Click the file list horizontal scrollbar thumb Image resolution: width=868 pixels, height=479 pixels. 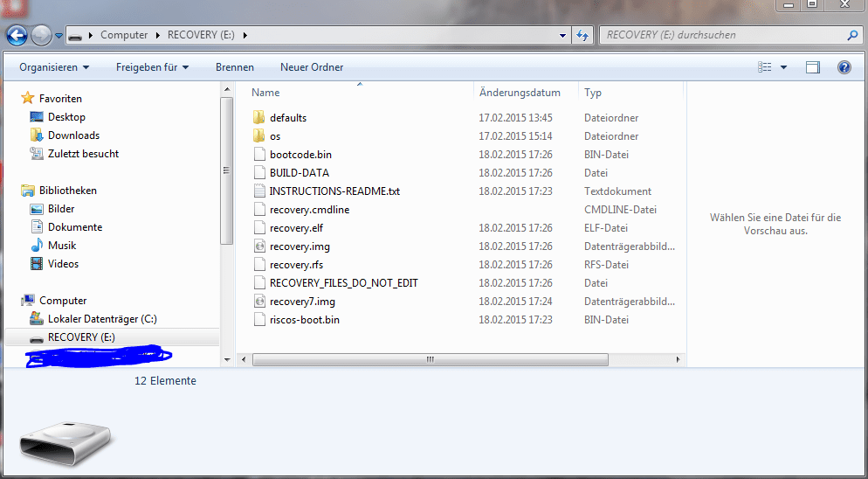pyautogui.click(x=431, y=360)
